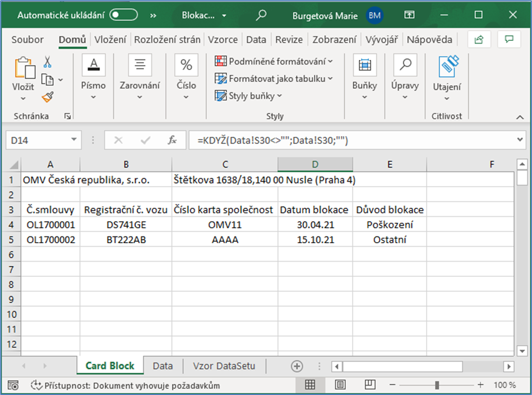Viewport: 532px width, 395px height.
Task: Click the Format Painter brush icon
Action: pos(48,97)
